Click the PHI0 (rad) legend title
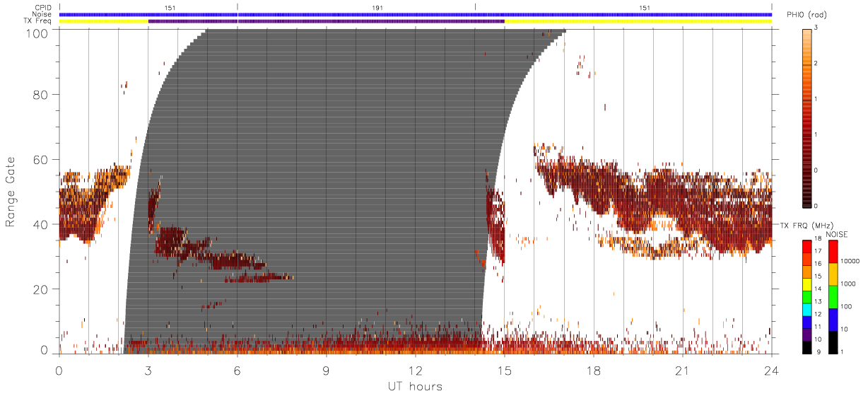 click(806, 15)
